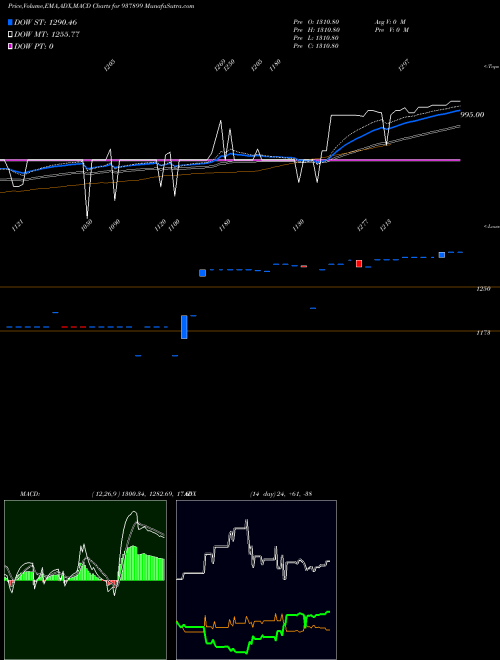Click the ADX (14 day) values text
This screenshot has height=660, width=500.
pos(281,494)
